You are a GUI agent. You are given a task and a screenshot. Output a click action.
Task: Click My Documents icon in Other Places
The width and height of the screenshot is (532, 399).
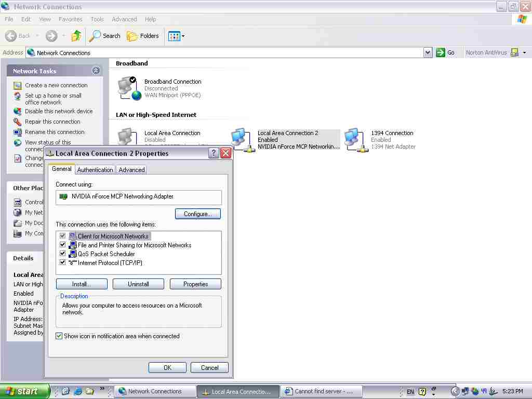18,223
